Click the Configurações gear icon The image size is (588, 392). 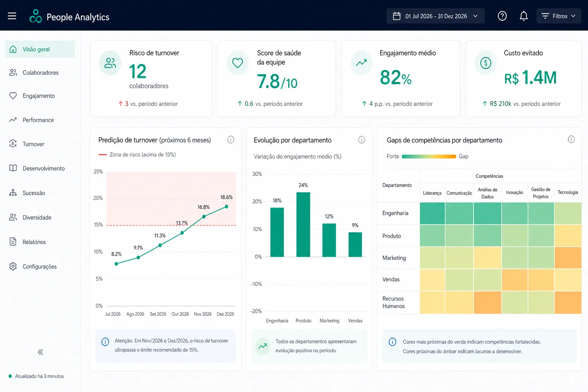(x=13, y=266)
